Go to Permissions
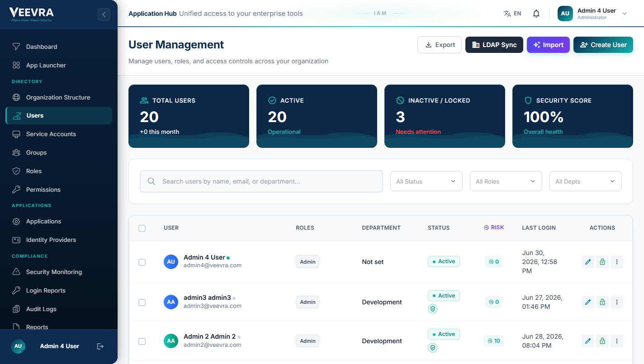644x364 pixels. (59, 189)
